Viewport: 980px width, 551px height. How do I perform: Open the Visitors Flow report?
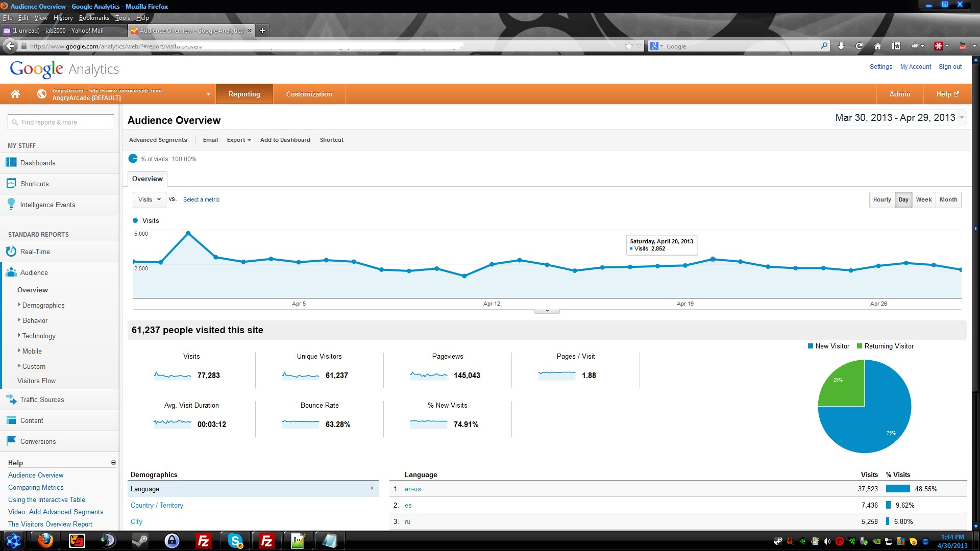(36, 381)
